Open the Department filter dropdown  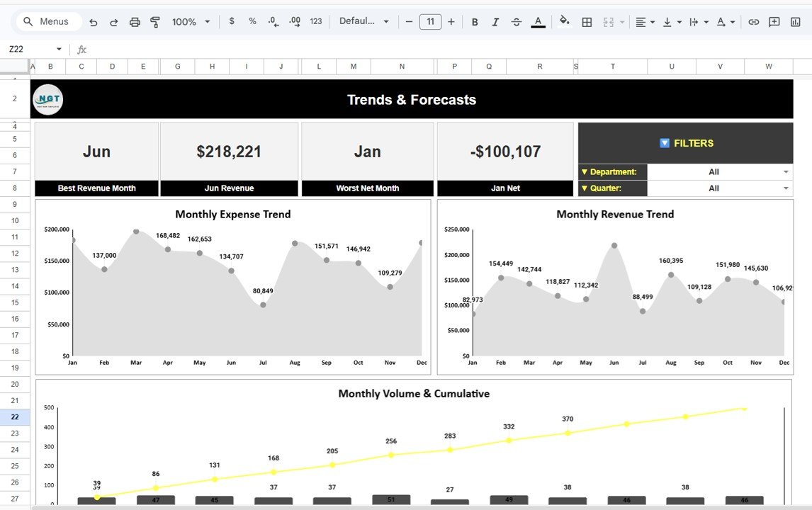point(785,171)
